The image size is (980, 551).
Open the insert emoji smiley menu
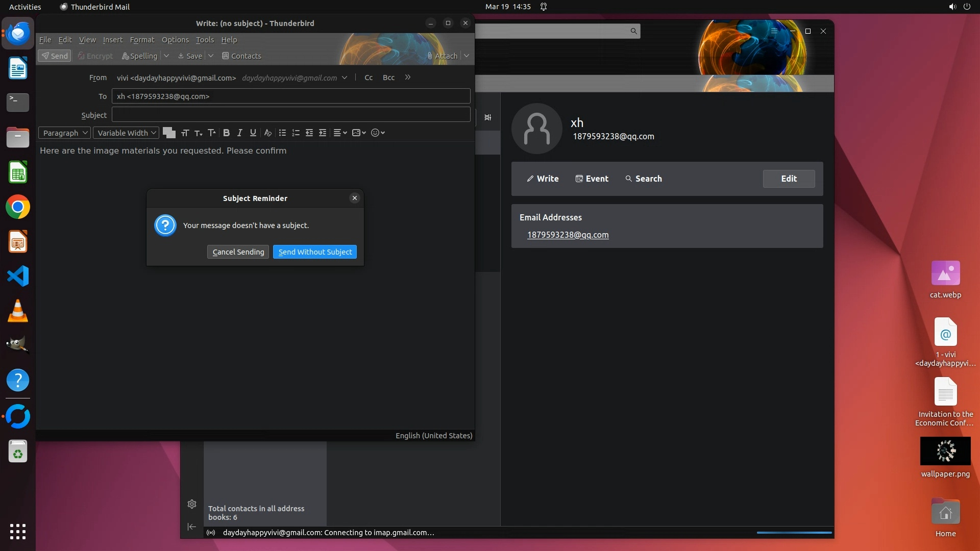tap(378, 133)
